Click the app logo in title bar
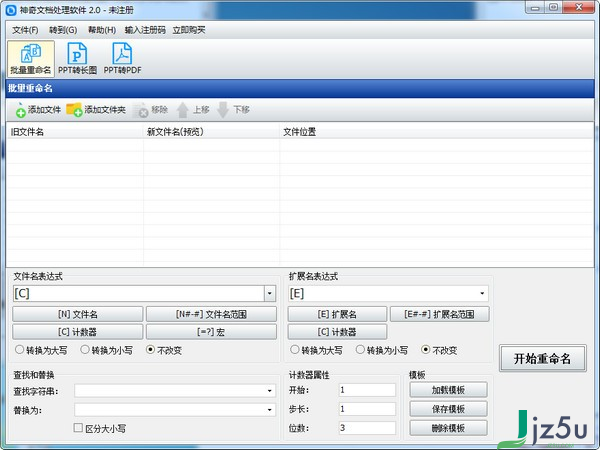The width and height of the screenshot is (600, 450). point(11,10)
